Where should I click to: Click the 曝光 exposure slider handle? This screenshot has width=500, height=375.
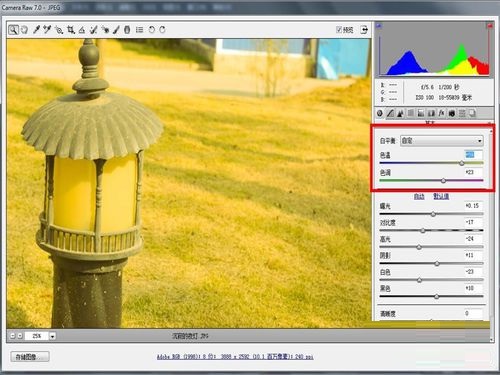click(433, 214)
